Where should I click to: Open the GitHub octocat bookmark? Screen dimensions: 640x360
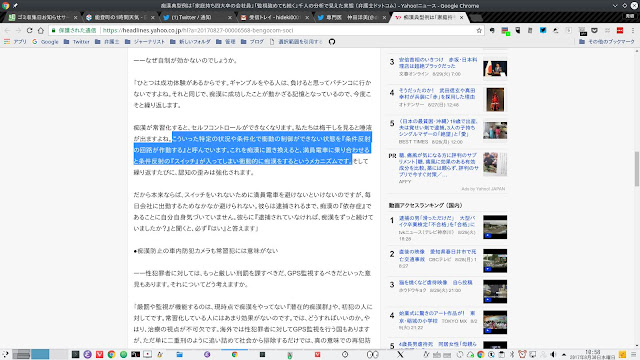coord(332,42)
